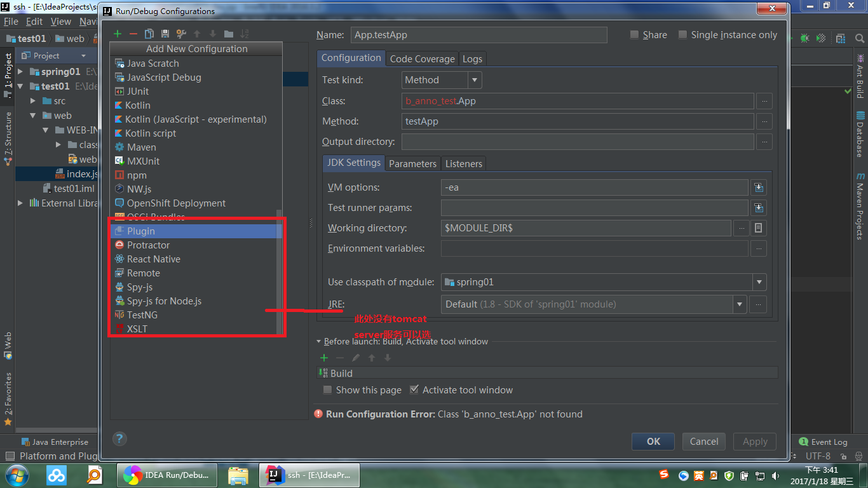Open the Logs tab
Image resolution: width=868 pixels, height=488 pixels.
click(x=472, y=59)
